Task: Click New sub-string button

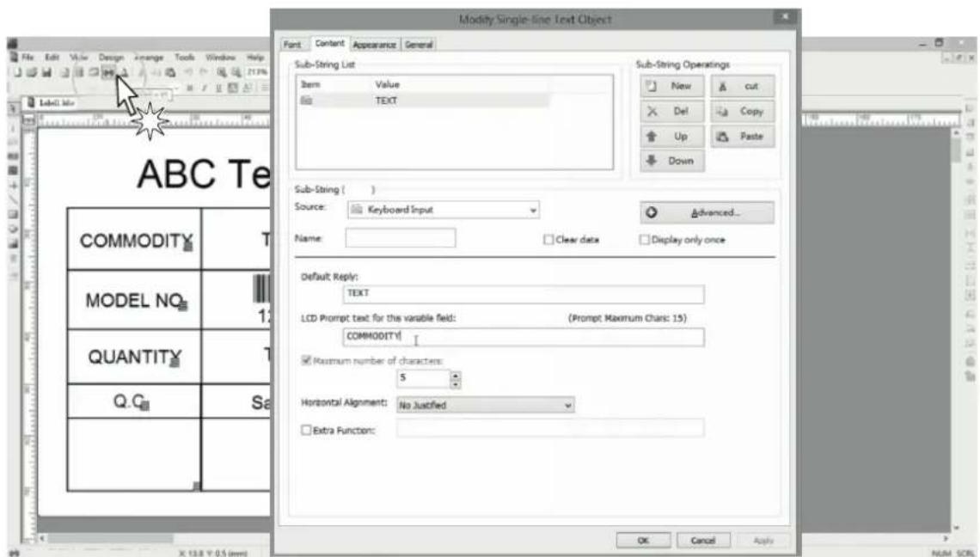Action: point(672,86)
